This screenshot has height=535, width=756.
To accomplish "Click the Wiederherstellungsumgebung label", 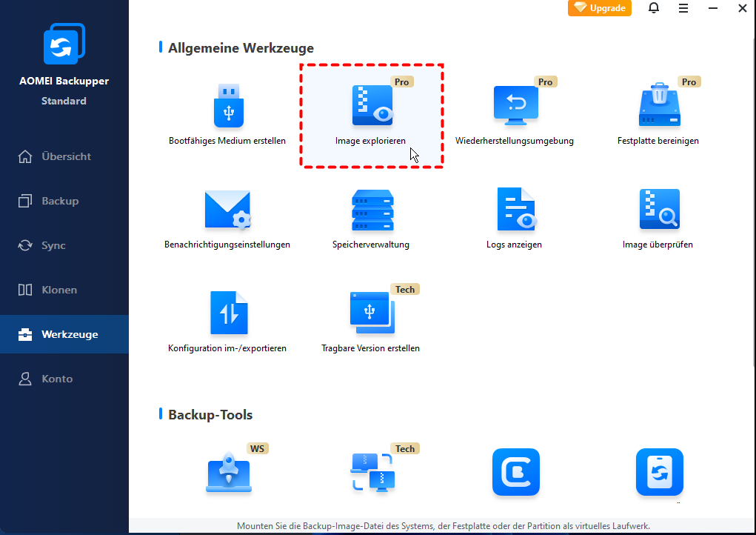I will tap(515, 141).
